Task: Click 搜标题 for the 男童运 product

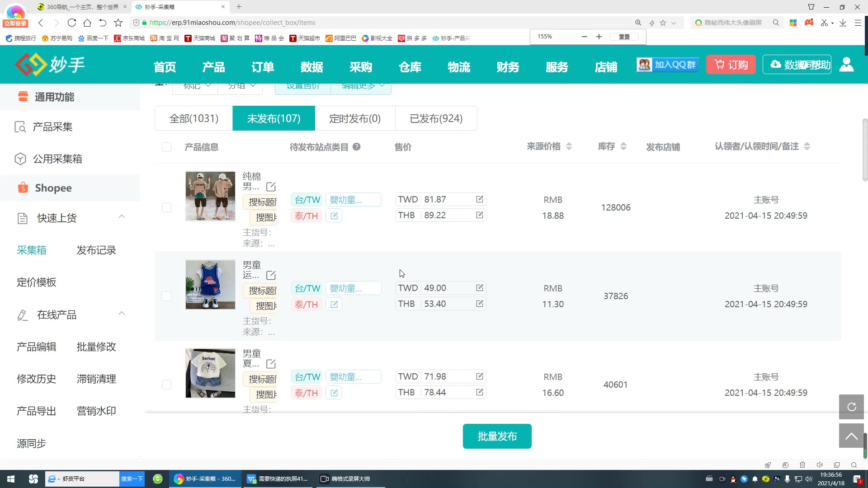Action: pos(261,291)
